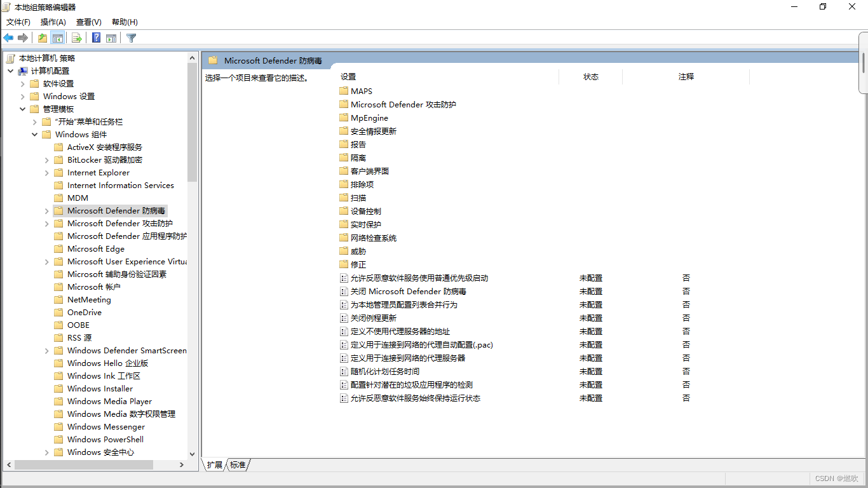
Task: Select policy 为本地管理员配置列表合并行为
Action: point(404,304)
